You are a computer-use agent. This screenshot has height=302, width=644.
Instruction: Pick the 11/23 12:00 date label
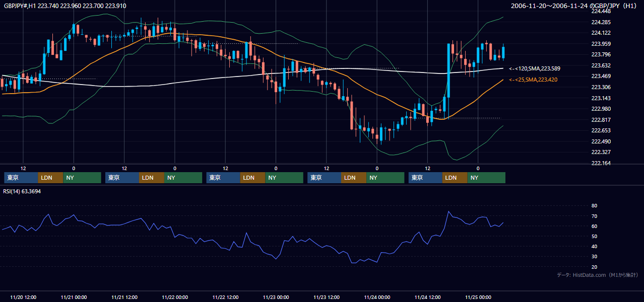pos(326,297)
